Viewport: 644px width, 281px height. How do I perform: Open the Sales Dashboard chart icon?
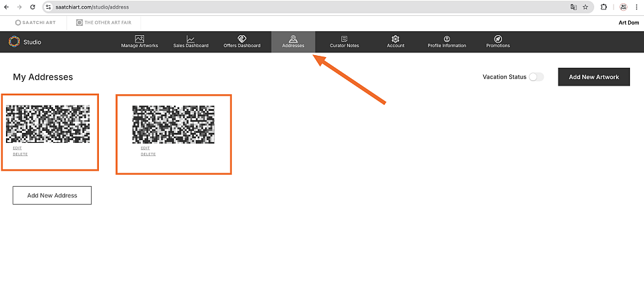click(191, 39)
